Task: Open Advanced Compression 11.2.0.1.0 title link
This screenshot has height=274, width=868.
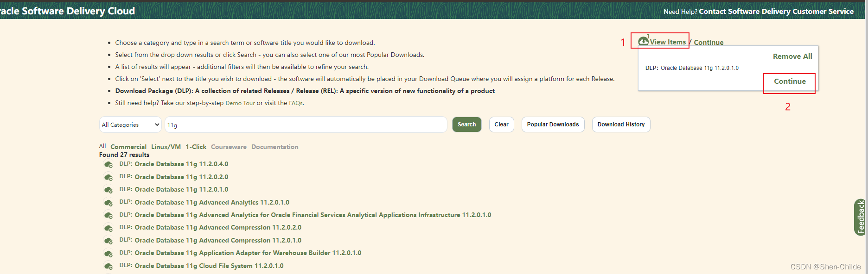Action: pyautogui.click(x=218, y=240)
